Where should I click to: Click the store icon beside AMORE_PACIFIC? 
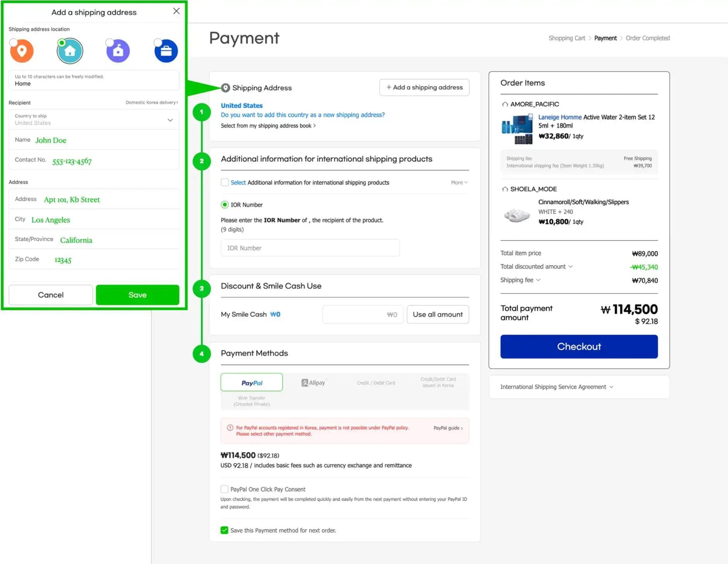pyautogui.click(x=505, y=104)
